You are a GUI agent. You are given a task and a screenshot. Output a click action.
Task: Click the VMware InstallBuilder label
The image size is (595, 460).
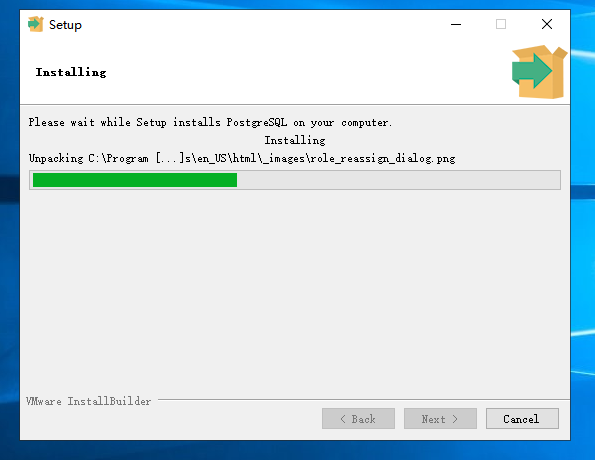point(88,401)
